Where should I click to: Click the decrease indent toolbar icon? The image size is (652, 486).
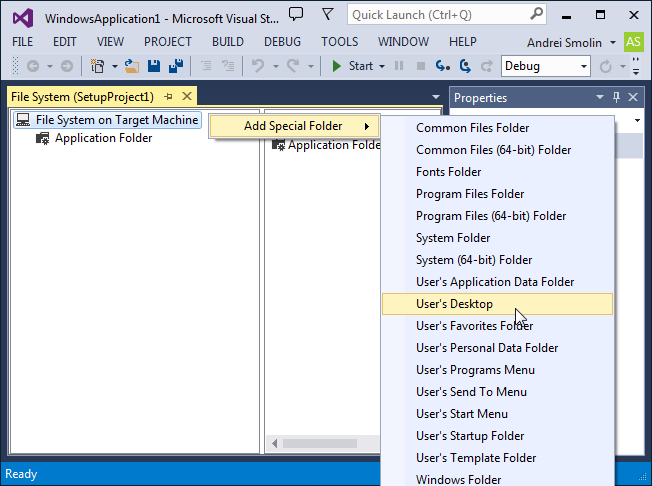(x=206, y=66)
